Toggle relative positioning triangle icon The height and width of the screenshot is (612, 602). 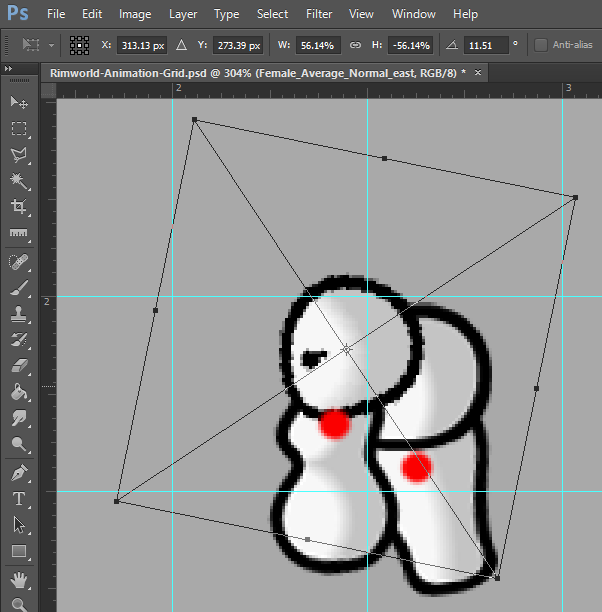point(181,45)
